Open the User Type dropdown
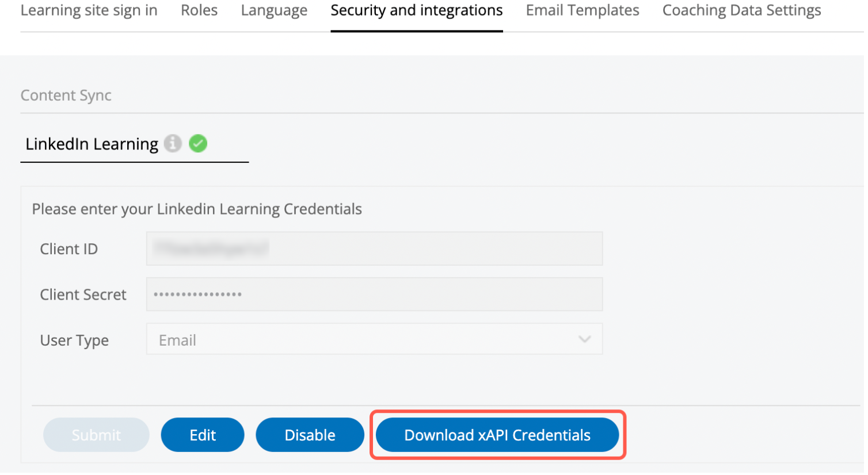The height and width of the screenshot is (475, 868). point(374,339)
